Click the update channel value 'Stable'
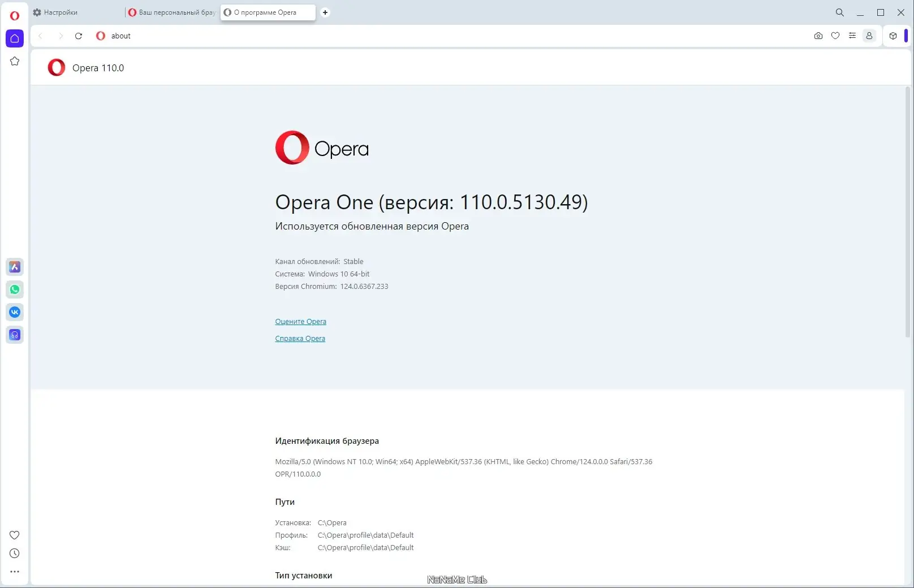The height and width of the screenshot is (588, 914). coord(353,262)
